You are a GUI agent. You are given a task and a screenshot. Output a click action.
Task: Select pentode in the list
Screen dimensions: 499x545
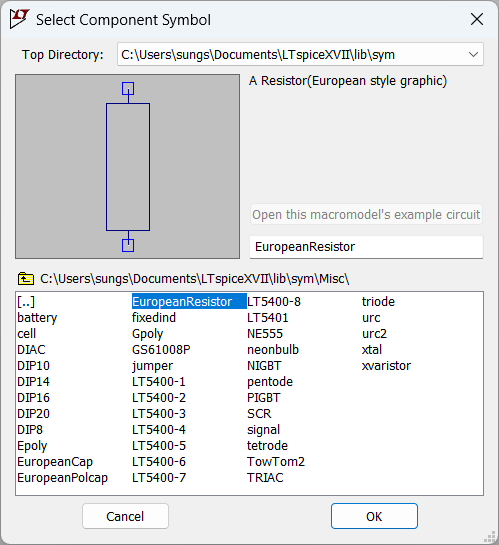click(270, 382)
